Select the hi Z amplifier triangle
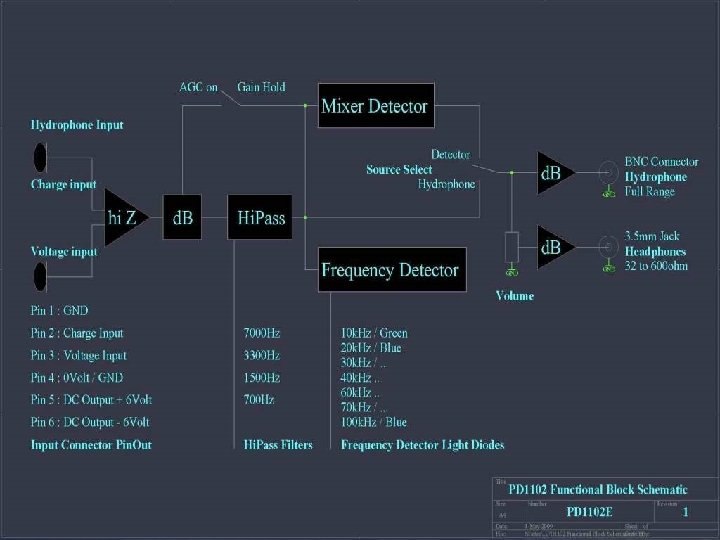Viewport: 720px width, 540px height. coord(126,217)
